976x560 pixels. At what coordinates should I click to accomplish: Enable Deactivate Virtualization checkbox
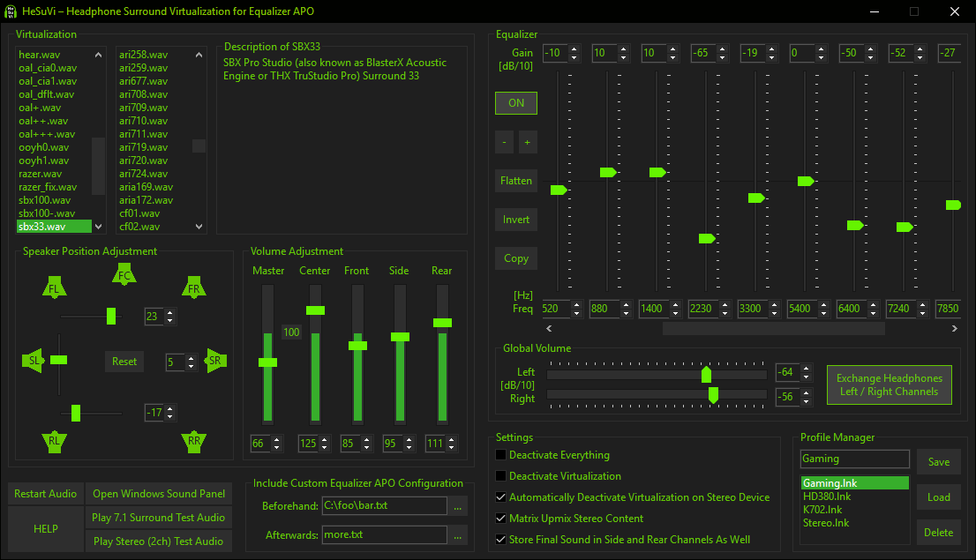500,476
